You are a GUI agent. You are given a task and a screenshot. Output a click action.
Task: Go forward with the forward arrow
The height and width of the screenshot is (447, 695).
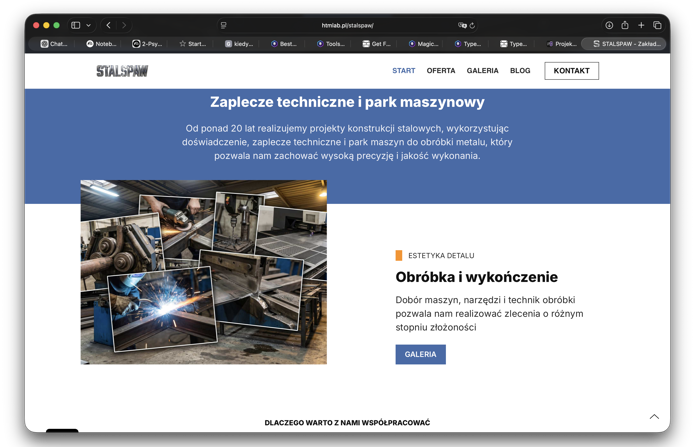point(124,25)
